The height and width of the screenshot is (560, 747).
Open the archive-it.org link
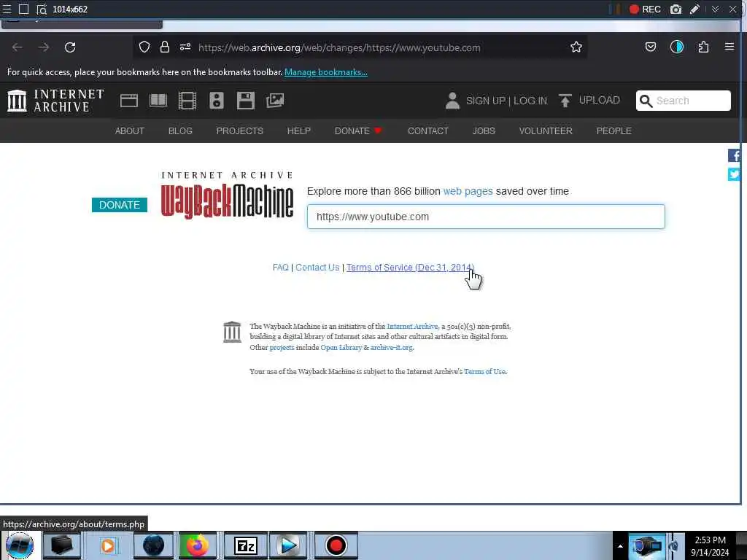392,347
